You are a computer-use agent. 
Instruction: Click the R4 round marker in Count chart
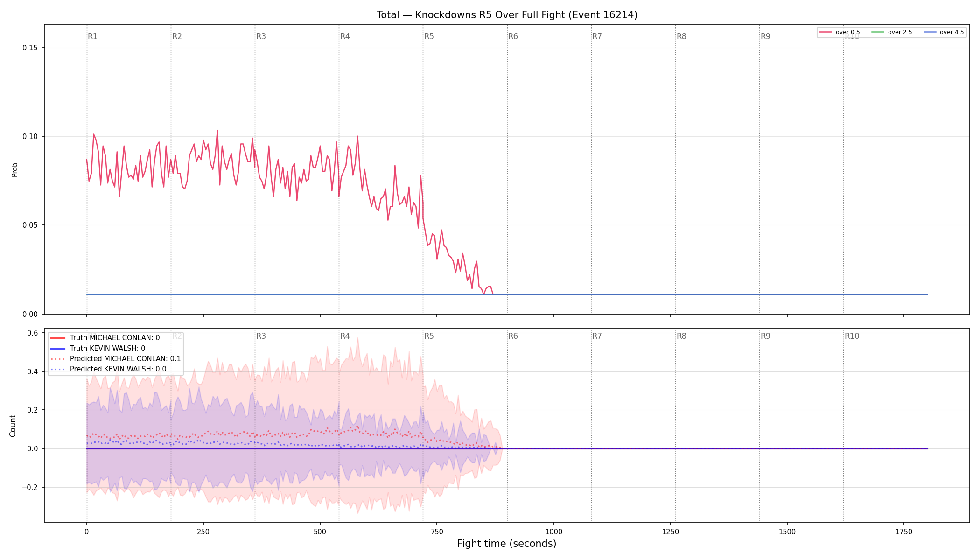(x=345, y=336)
